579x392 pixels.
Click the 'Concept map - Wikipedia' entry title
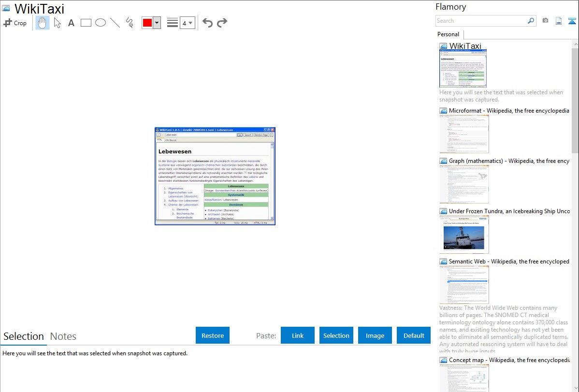tap(509, 360)
